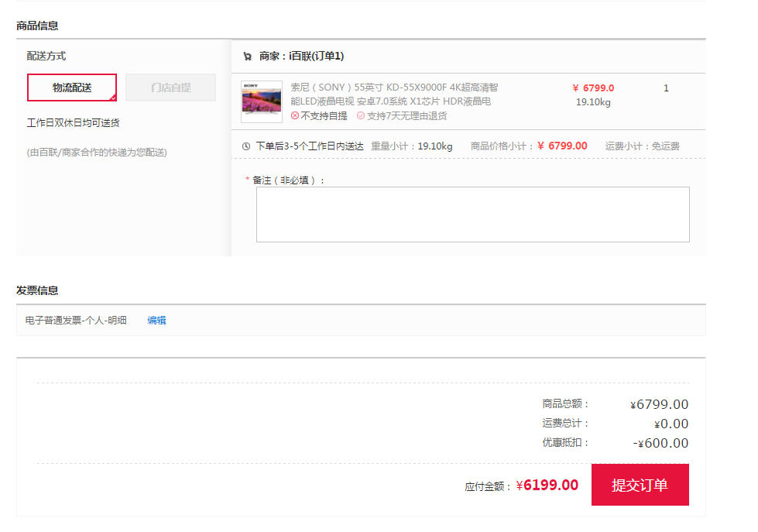The image size is (758, 532).
Task: Click the 优惠抵扣 -¥600.00 discount amount
Action: (660, 443)
